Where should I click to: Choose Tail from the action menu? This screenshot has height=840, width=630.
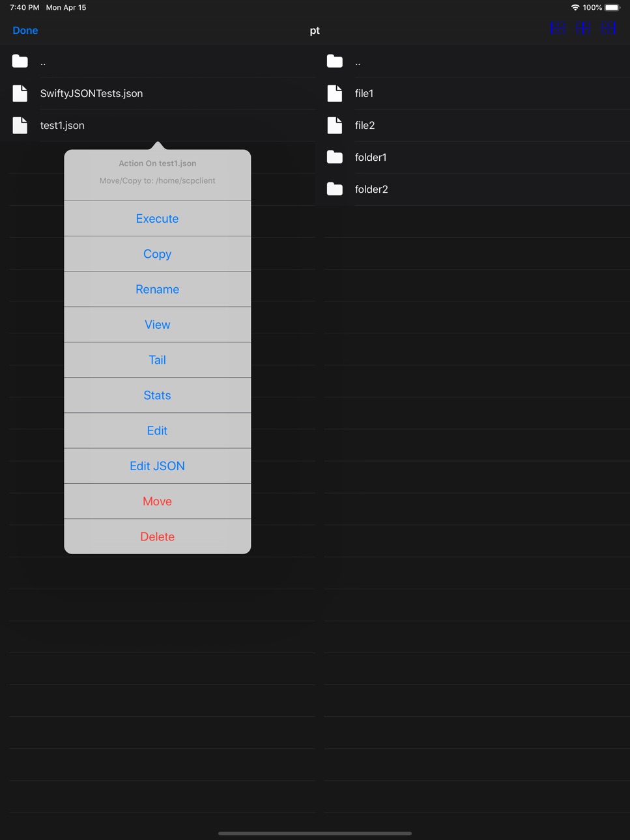pyautogui.click(x=157, y=360)
